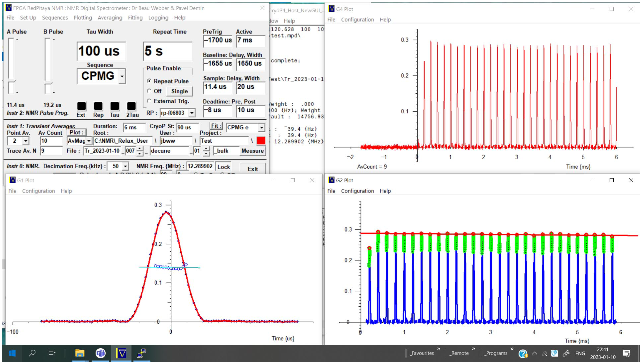Click the black Rep indicator square

(98, 106)
